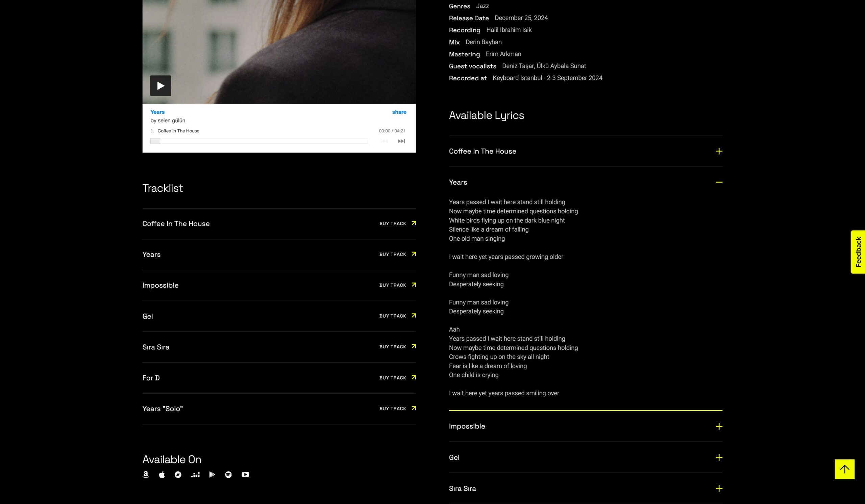Click share link in the player
Screen dimensions: 865x504
[399, 112]
